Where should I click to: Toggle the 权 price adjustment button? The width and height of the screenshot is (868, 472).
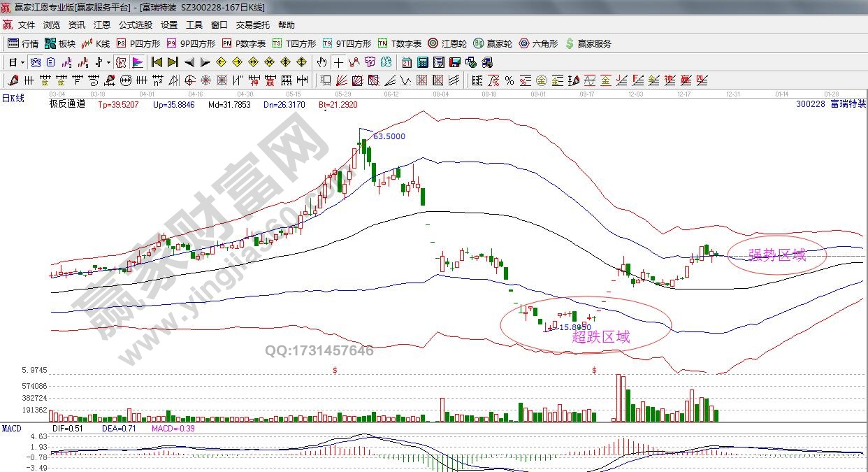point(121,62)
